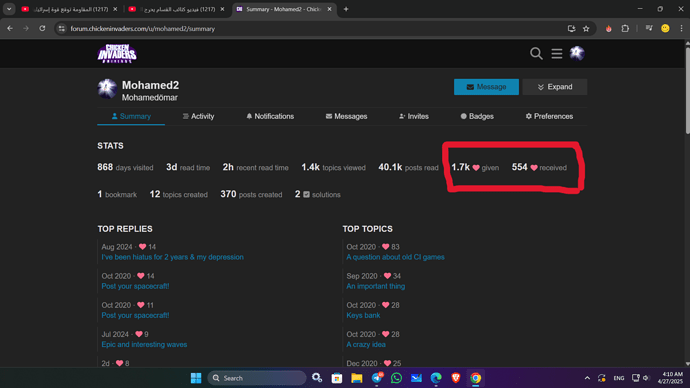Open site info icon beside URL
The height and width of the screenshot is (388, 690).
point(62,29)
